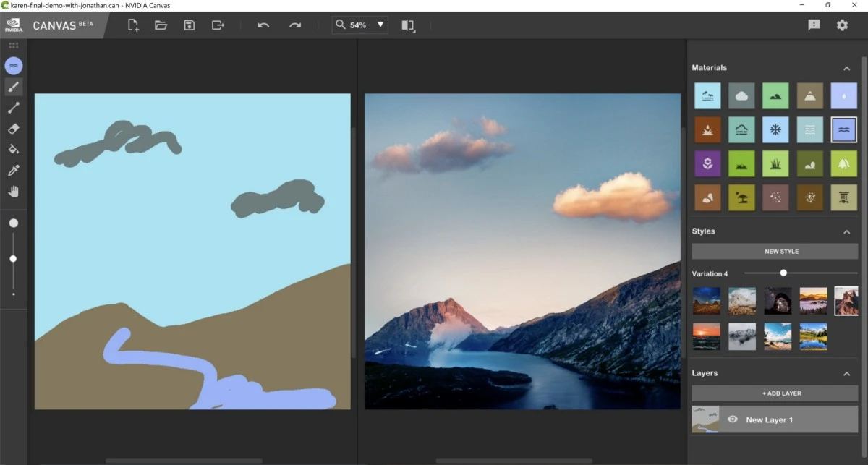
Task: Click the NEW STYLE button
Action: click(x=781, y=251)
